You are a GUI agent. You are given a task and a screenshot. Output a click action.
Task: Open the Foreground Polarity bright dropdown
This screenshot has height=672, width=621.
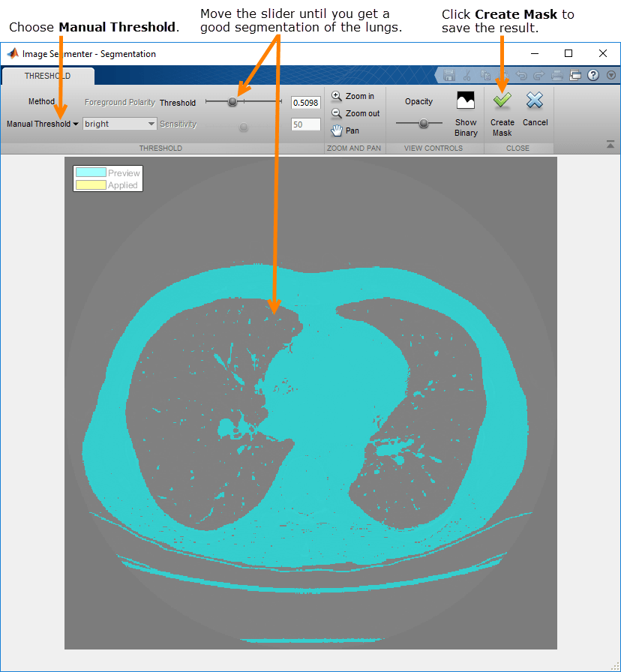tap(119, 124)
